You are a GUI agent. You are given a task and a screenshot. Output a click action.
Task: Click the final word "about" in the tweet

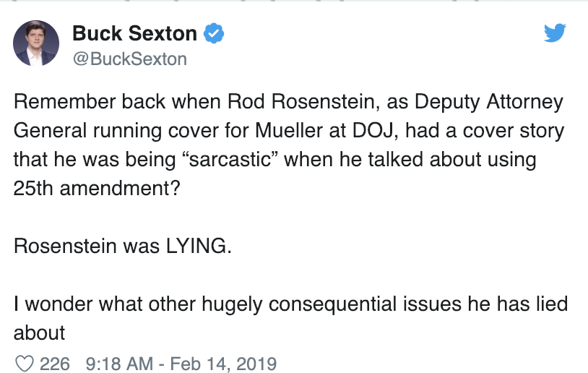(40, 332)
